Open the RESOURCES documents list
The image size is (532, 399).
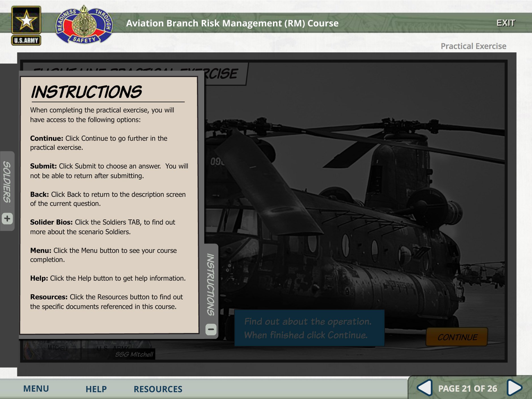(x=158, y=389)
